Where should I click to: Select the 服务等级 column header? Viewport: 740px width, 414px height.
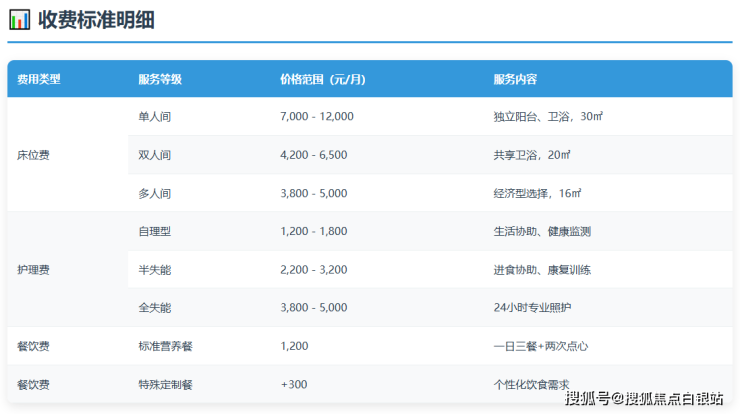pos(159,79)
